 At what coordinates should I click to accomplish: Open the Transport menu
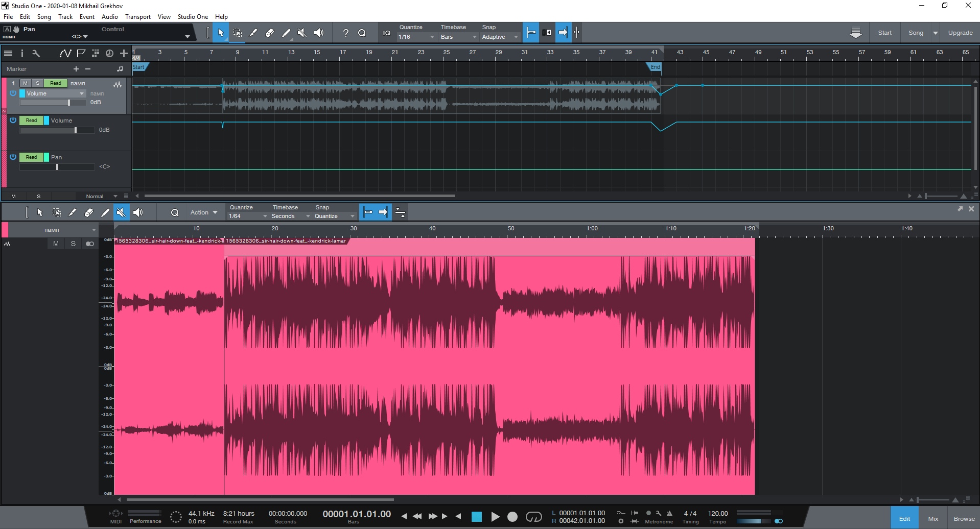coord(138,17)
